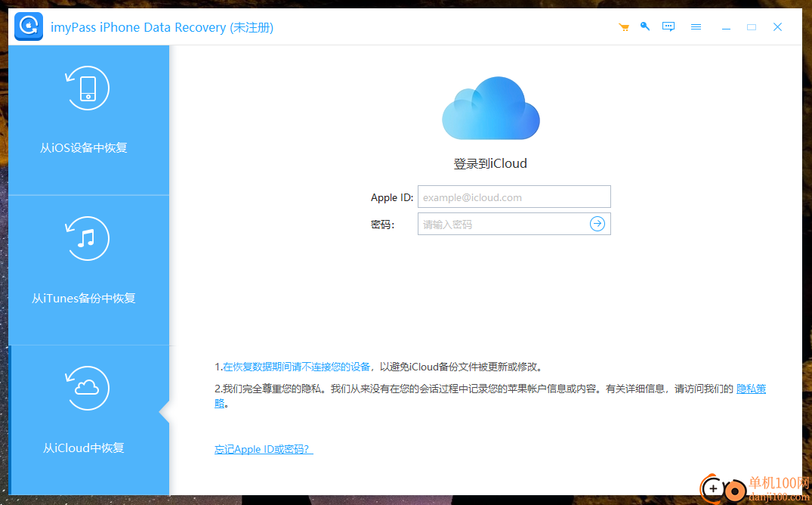Click the iTunes backup music note icon

[87, 238]
